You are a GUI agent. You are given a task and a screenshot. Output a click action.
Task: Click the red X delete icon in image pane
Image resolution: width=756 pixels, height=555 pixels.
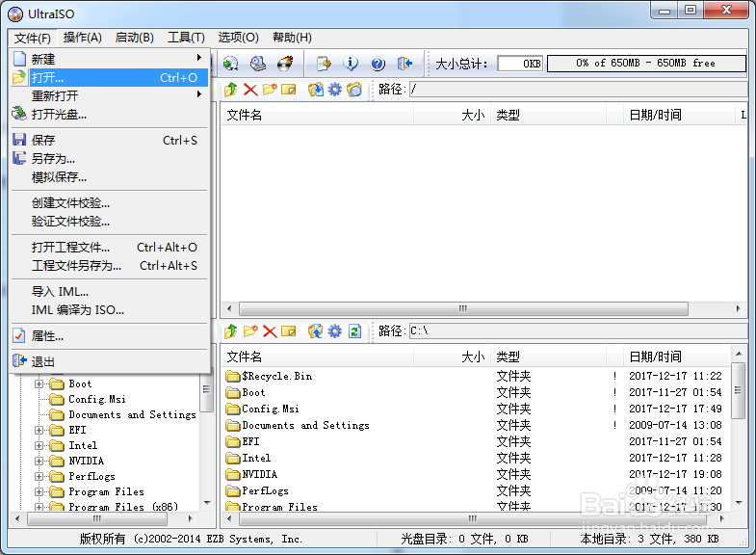(250, 90)
